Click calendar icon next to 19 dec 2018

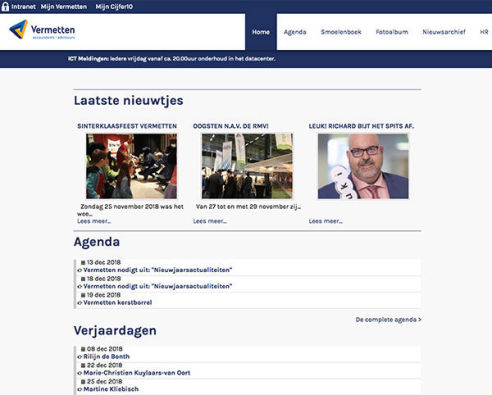click(x=83, y=295)
